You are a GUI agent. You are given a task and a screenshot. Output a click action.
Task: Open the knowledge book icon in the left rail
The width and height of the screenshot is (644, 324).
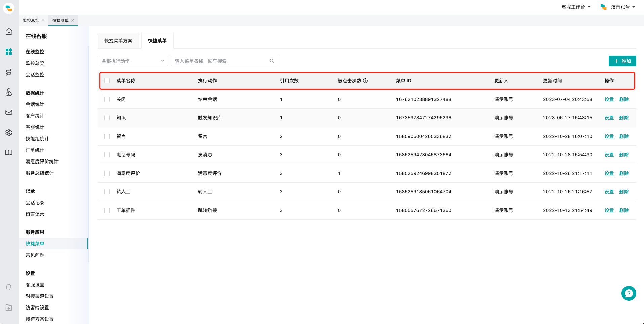(x=9, y=153)
